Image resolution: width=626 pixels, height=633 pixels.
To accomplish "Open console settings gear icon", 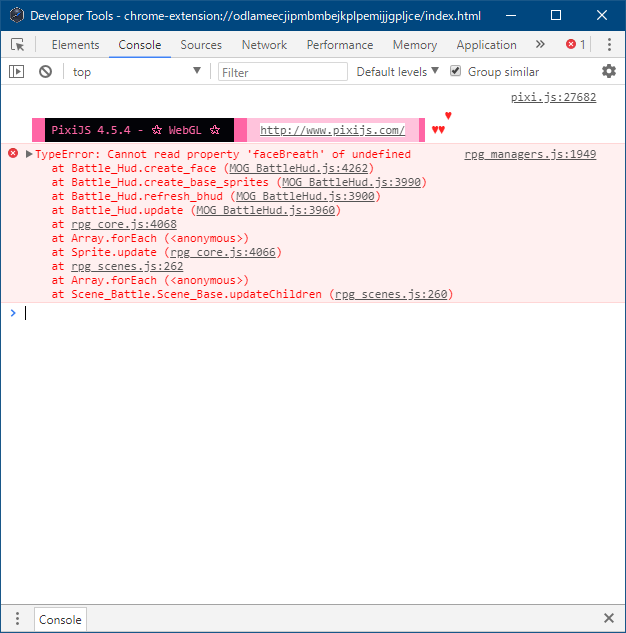I will [609, 71].
